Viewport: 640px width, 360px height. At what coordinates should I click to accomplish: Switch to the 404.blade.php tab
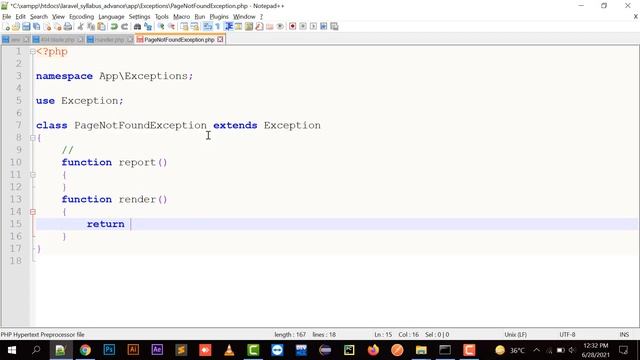(x=58, y=40)
